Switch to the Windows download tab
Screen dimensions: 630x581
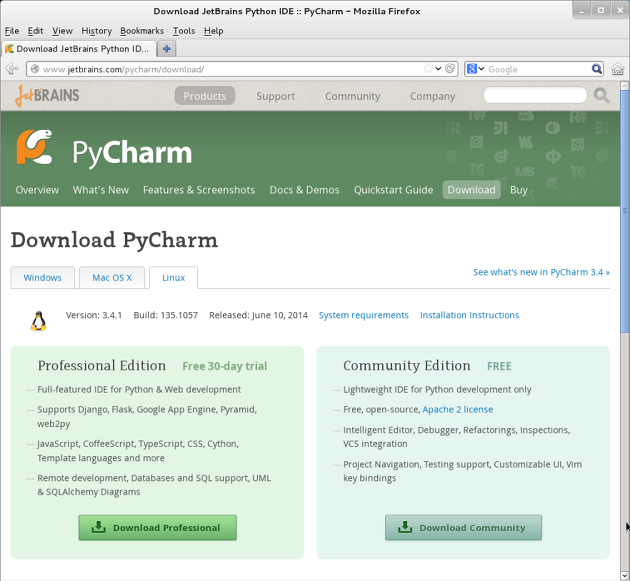(43, 278)
